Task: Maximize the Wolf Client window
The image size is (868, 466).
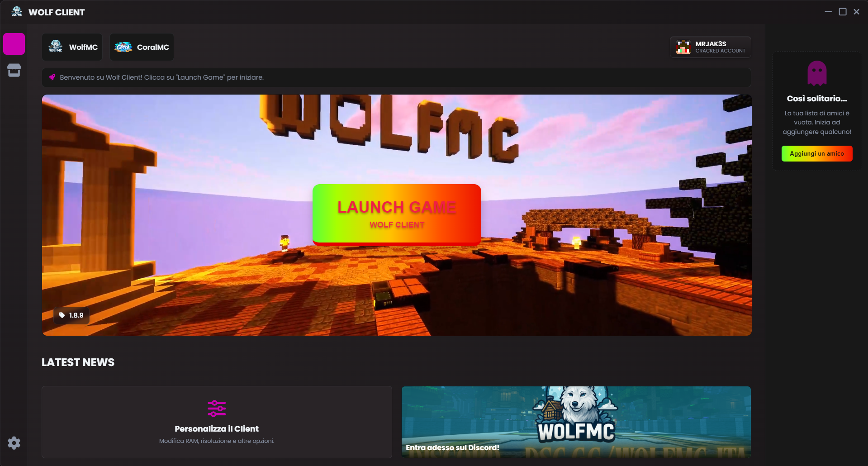Action: click(x=843, y=12)
